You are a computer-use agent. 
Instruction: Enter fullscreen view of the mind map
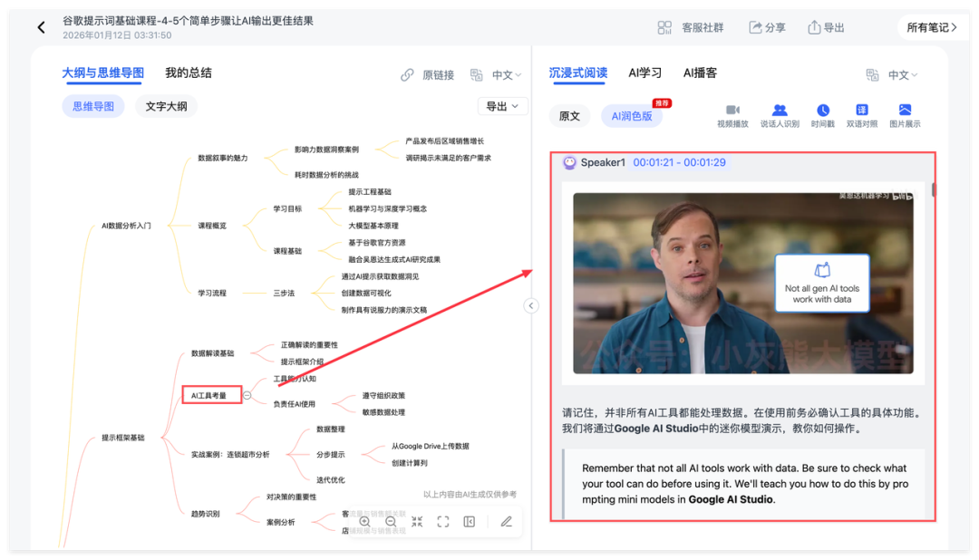pyautogui.click(x=443, y=521)
